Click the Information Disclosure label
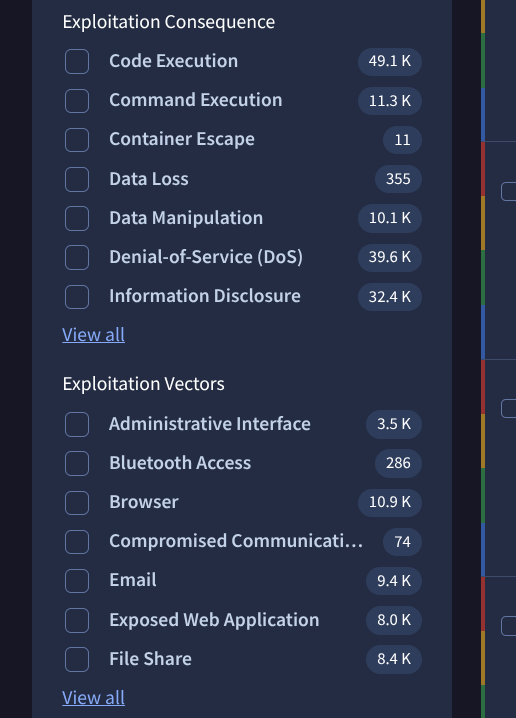This screenshot has width=516, height=718. 205,296
